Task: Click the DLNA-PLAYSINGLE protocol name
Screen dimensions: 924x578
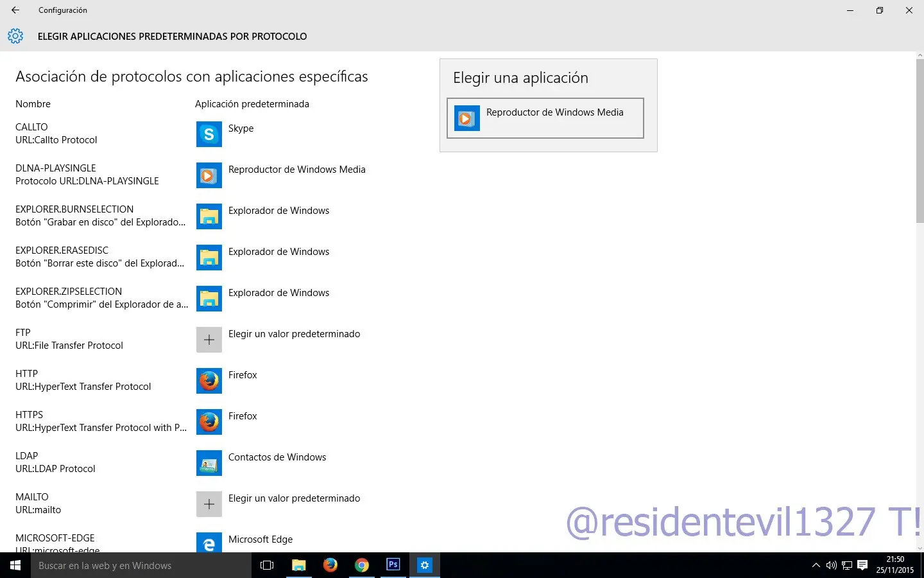Action: (x=56, y=168)
